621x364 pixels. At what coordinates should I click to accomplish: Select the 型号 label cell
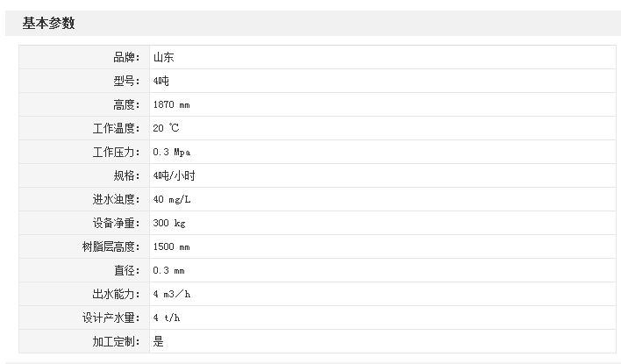coord(126,82)
